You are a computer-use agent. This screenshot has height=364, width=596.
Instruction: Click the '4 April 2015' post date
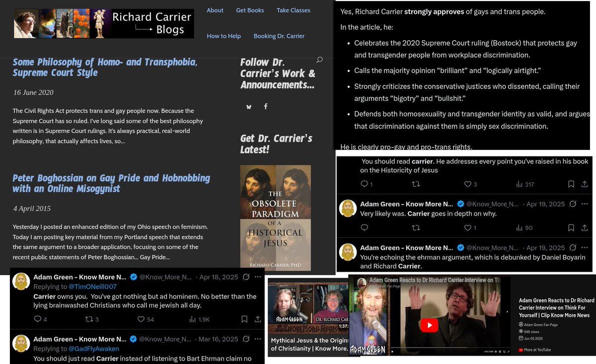32,209
